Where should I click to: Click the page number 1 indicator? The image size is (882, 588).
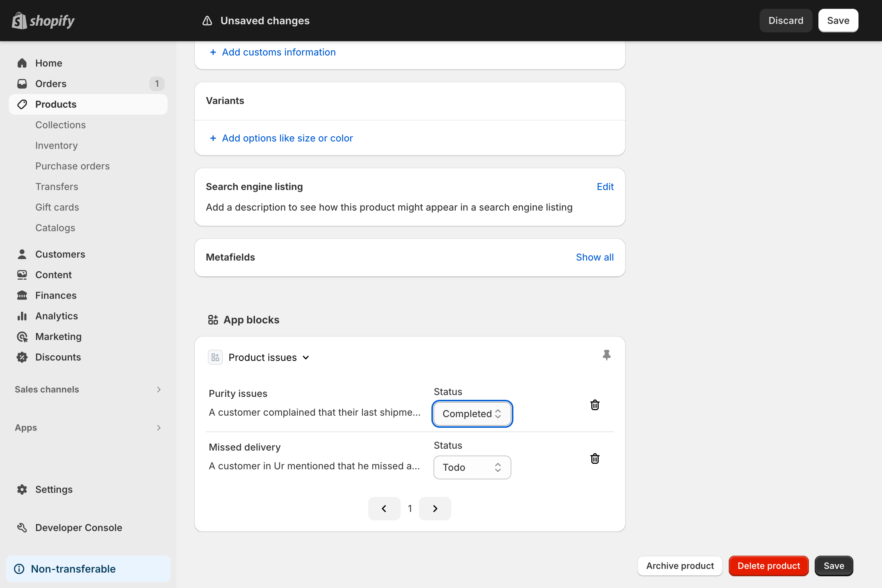point(410,509)
